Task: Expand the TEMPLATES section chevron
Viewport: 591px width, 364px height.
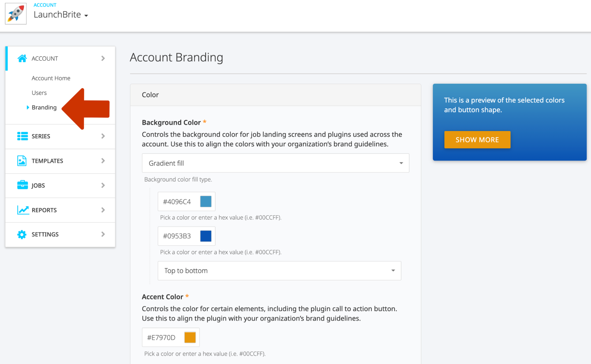Action: point(103,161)
